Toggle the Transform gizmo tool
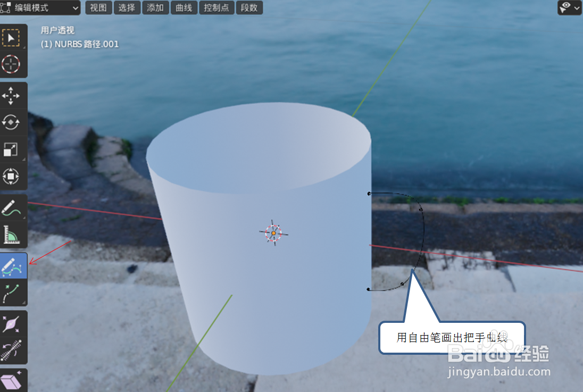583x392 pixels. click(x=13, y=177)
